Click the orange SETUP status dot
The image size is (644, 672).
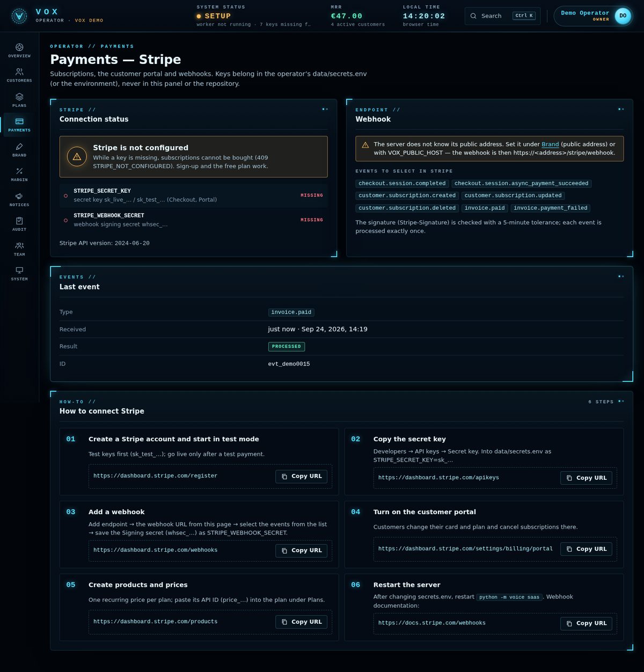(199, 17)
